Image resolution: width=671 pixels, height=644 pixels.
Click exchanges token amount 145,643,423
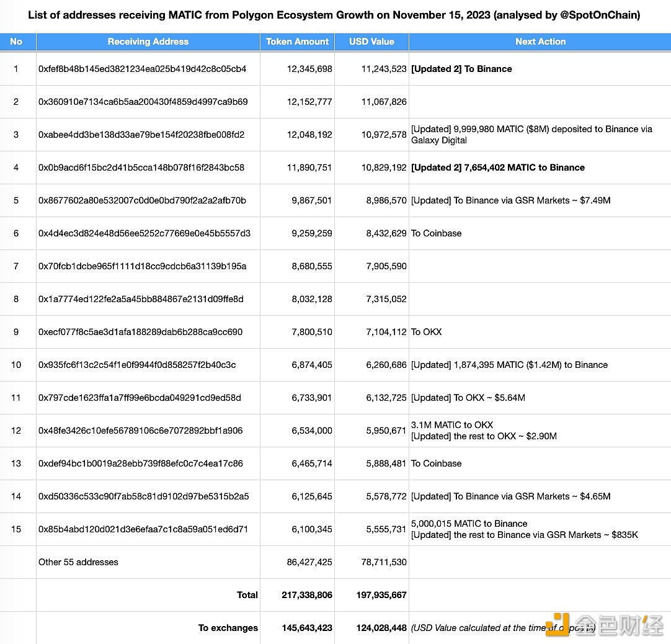[x=307, y=628]
